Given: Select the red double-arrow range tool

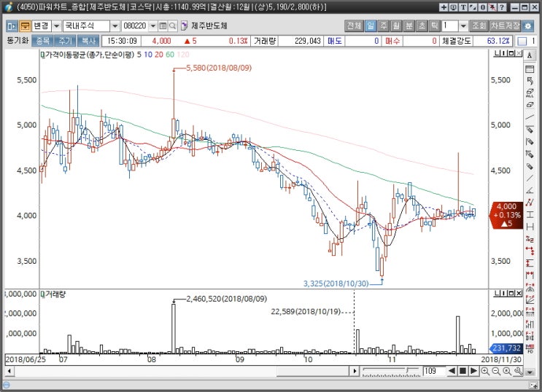Looking at the screenshot, I should (x=530, y=251).
